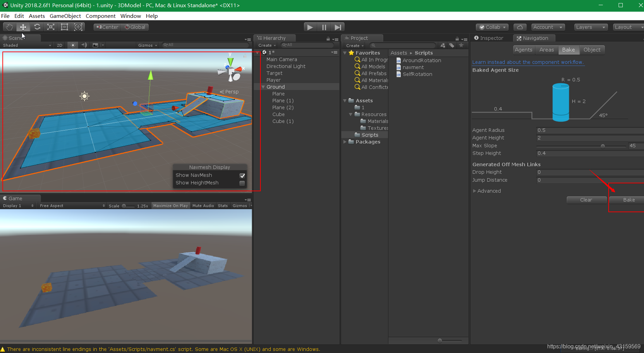This screenshot has height=353, width=644.
Task: Toggle 2D scene view mode
Action: [59, 45]
